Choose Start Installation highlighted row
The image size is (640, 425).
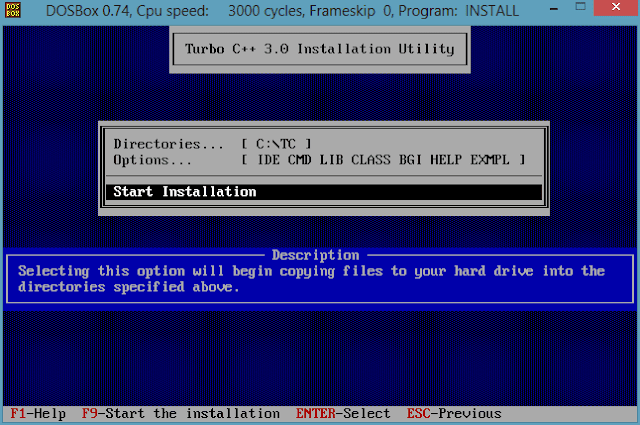click(x=324, y=191)
